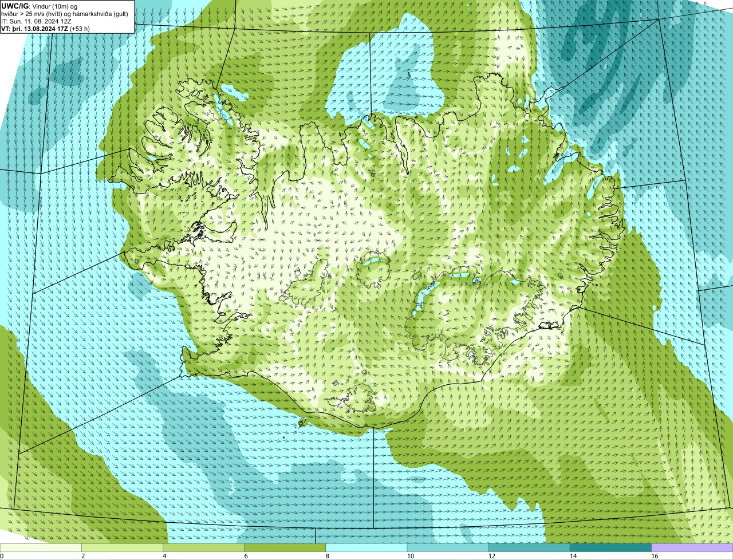
Task: Pick the teal 12–14 legend swatch
Action: 529,548
